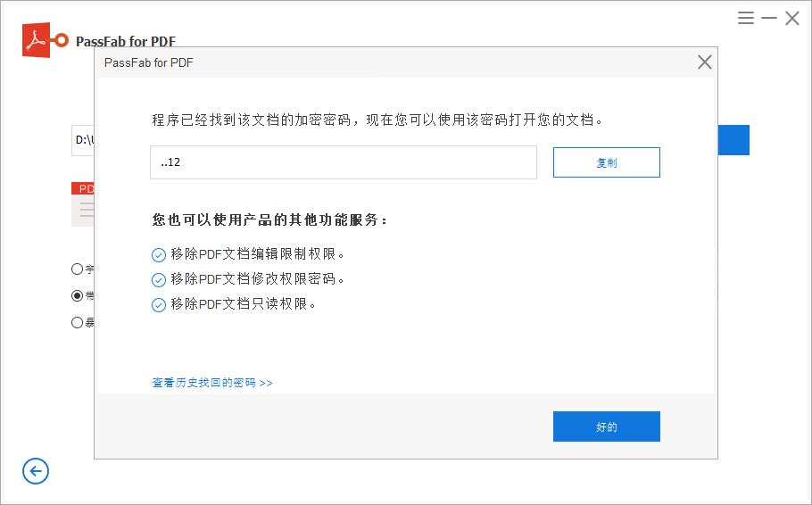Click the back arrow button
The width and height of the screenshot is (812, 505).
click(x=36, y=471)
